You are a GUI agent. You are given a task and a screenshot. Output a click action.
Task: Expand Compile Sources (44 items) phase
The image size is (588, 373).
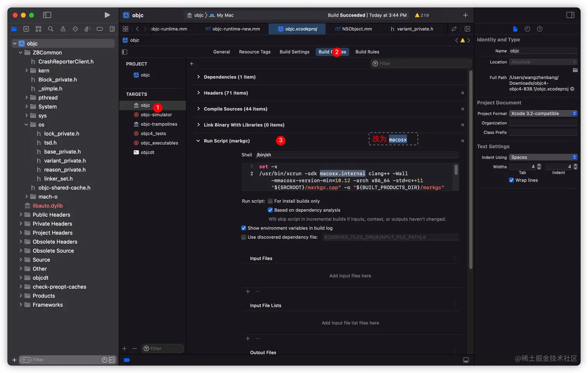tap(198, 109)
